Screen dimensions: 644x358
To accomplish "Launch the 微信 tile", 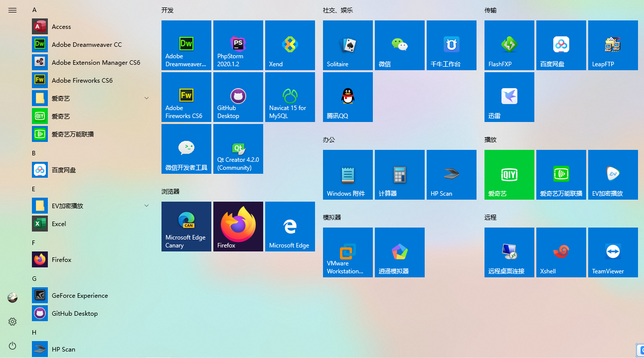I will (x=400, y=45).
